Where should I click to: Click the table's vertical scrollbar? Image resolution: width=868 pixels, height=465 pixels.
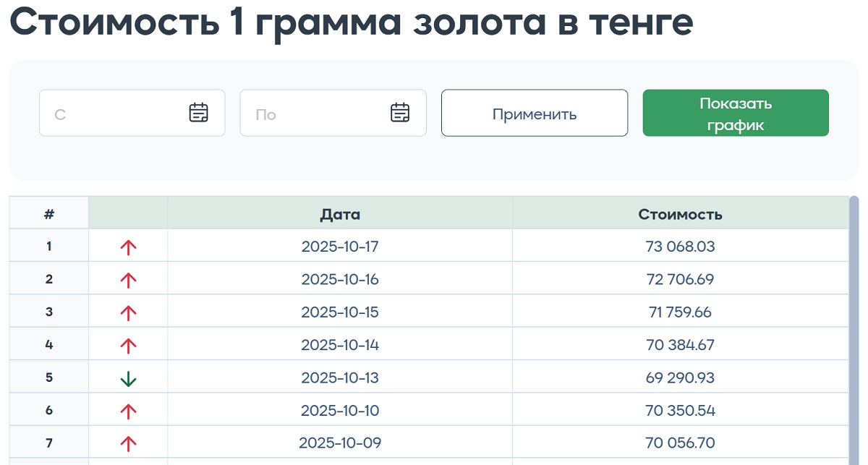pyautogui.click(x=854, y=325)
